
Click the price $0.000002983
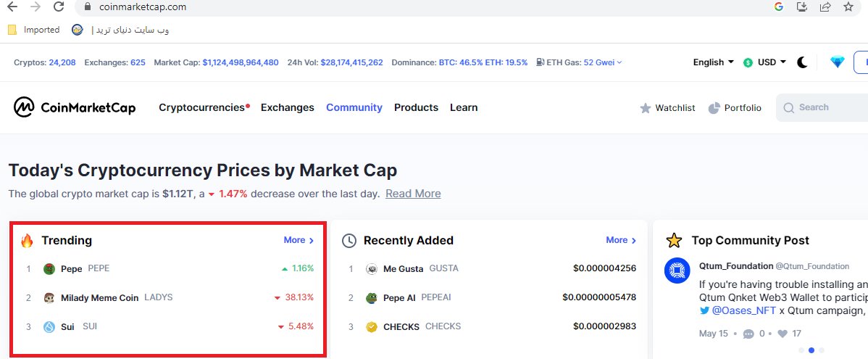coord(604,327)
